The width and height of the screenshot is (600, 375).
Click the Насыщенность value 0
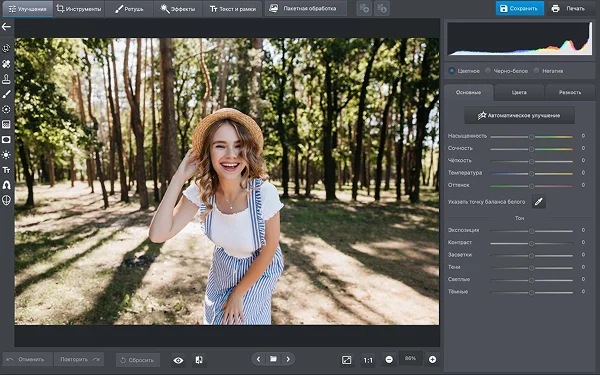click(x=583, y=136)
